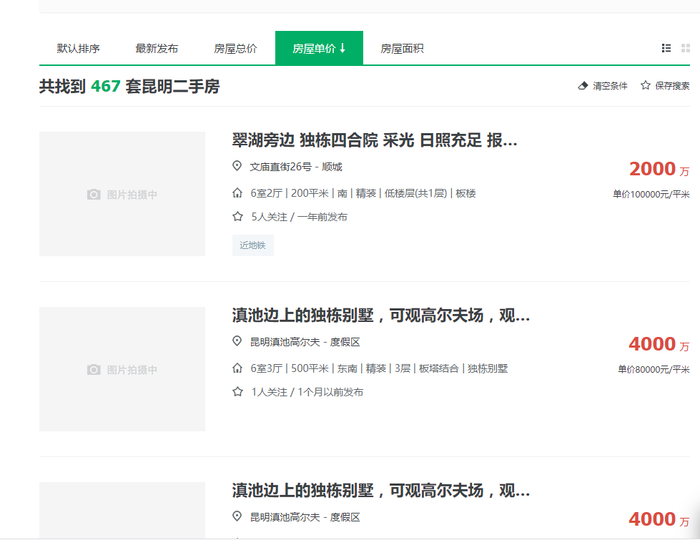Click 清空条件 to reset filters
Image resolution: width=700 pixels, height=543 pixels.
click(610, 86)
